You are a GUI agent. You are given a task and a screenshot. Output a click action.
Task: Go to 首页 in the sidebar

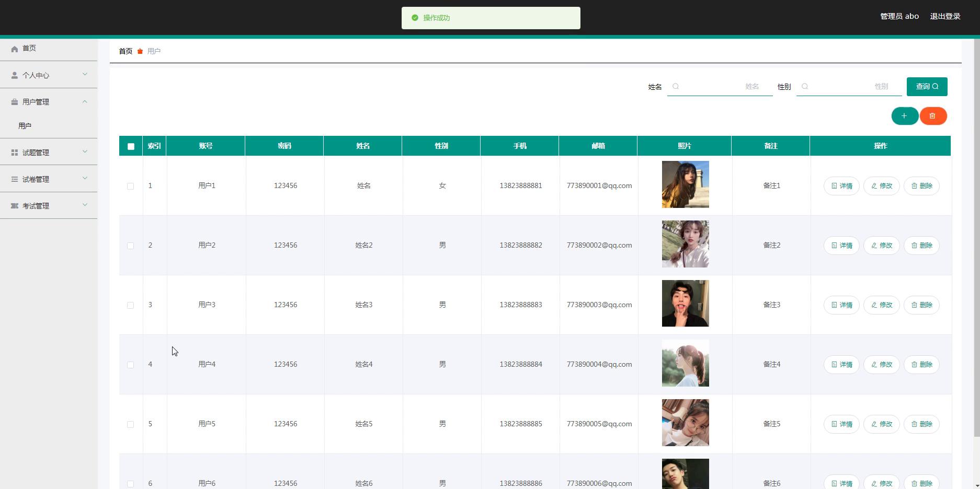(x=29, y=48)
